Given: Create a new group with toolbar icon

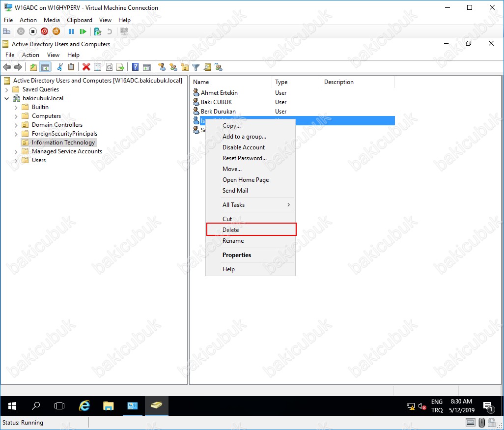Looking at the screenshot, I should click(x=173, y=67).
